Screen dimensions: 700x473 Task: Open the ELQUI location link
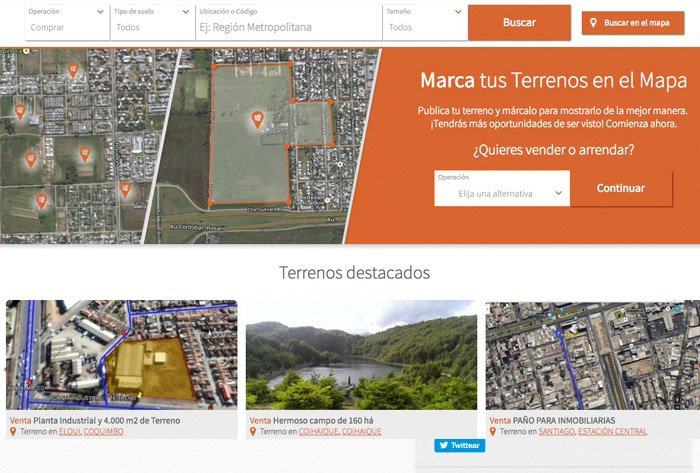(69, 432)
